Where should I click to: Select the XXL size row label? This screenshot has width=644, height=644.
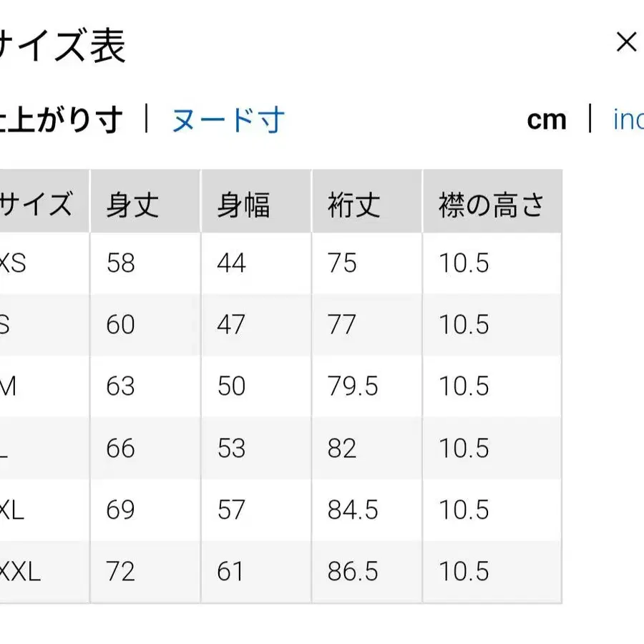click(x=18, y=572)
